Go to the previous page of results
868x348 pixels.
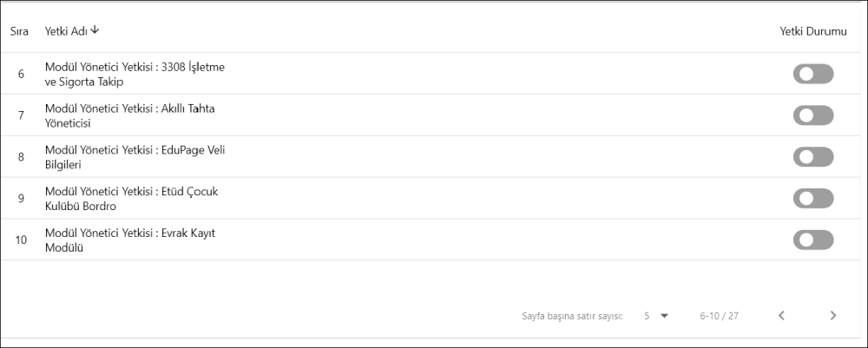point(781,316)
